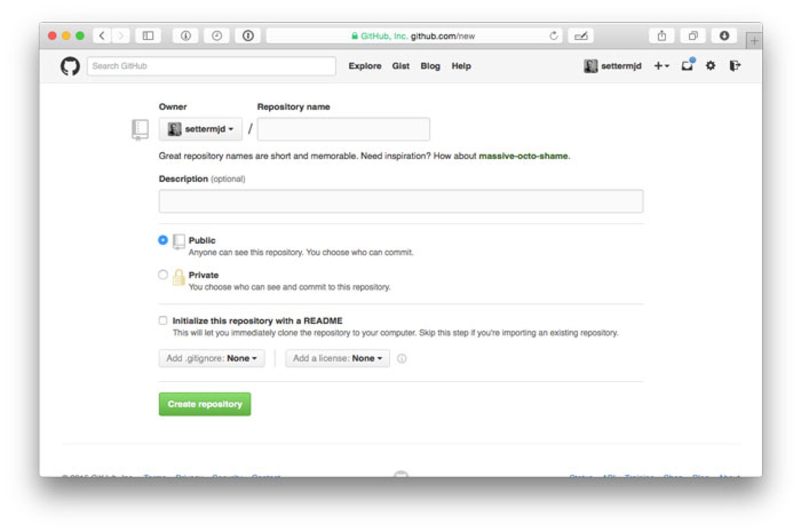801x532 pixels.
Task: Toggle the Safari sidebar button
Action: 148,36
